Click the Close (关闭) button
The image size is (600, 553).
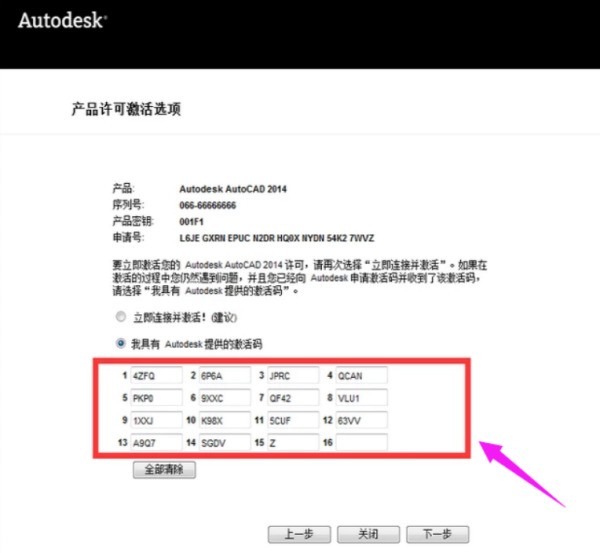368,534
